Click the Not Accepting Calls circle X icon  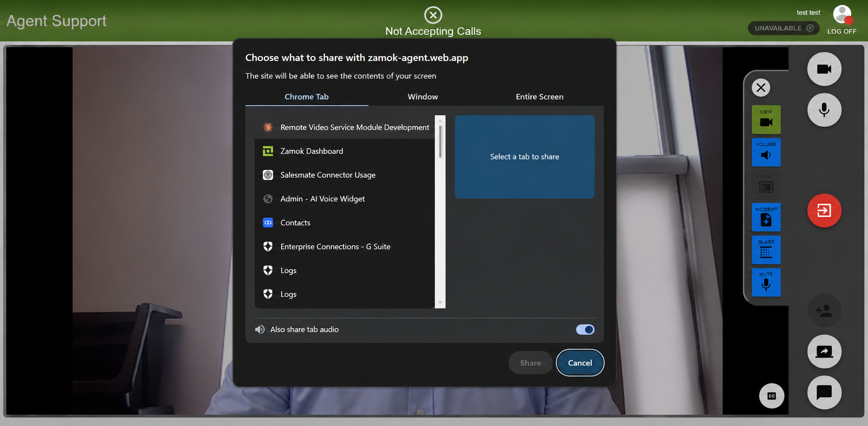click(433, 15)
